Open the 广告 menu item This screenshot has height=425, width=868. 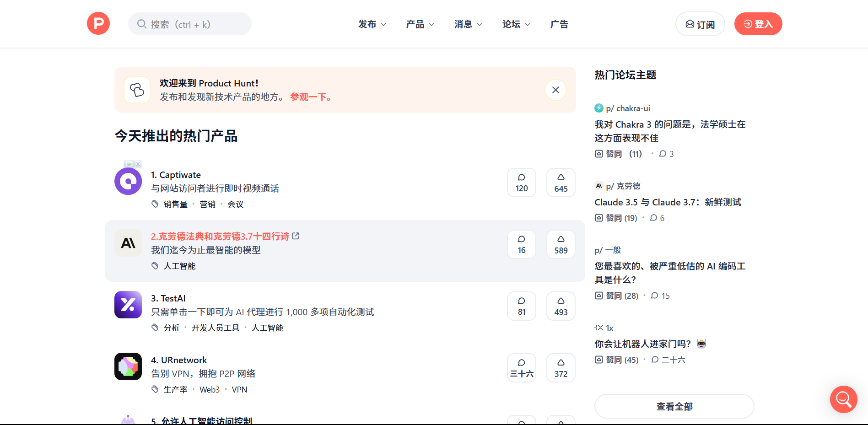coord(559,24)
